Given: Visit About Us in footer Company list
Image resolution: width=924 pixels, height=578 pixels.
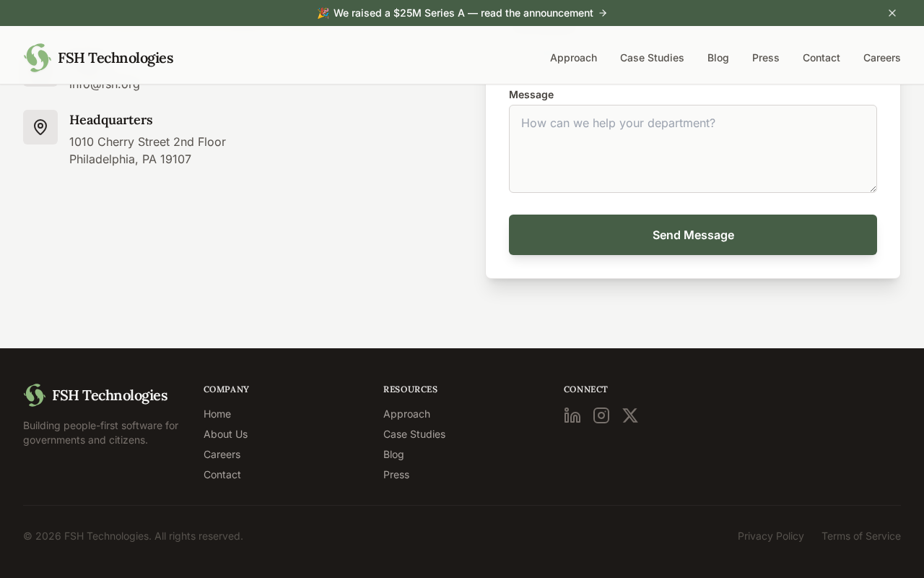Looking at the screenshot, I should point(225,434).
